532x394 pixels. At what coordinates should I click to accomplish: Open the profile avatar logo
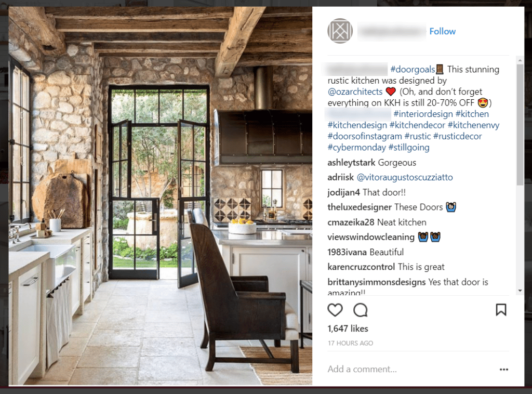click(x=340, y=31)
